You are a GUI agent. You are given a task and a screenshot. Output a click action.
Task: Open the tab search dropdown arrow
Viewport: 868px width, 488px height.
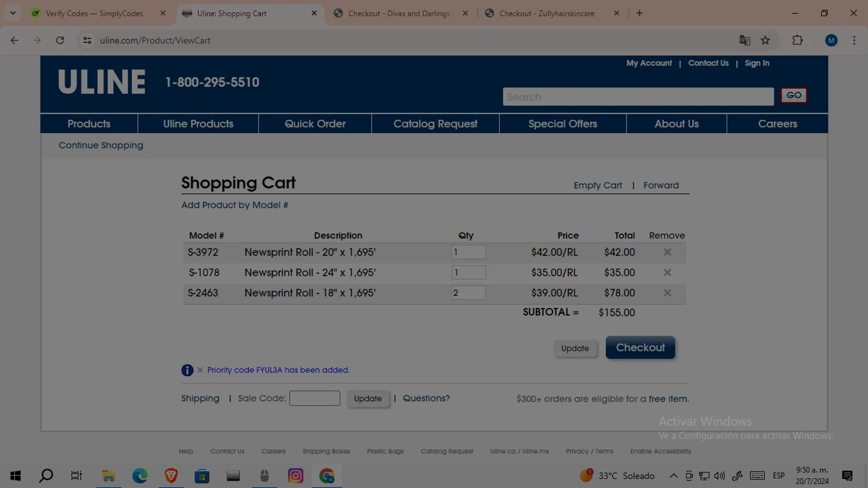[13, 13]
